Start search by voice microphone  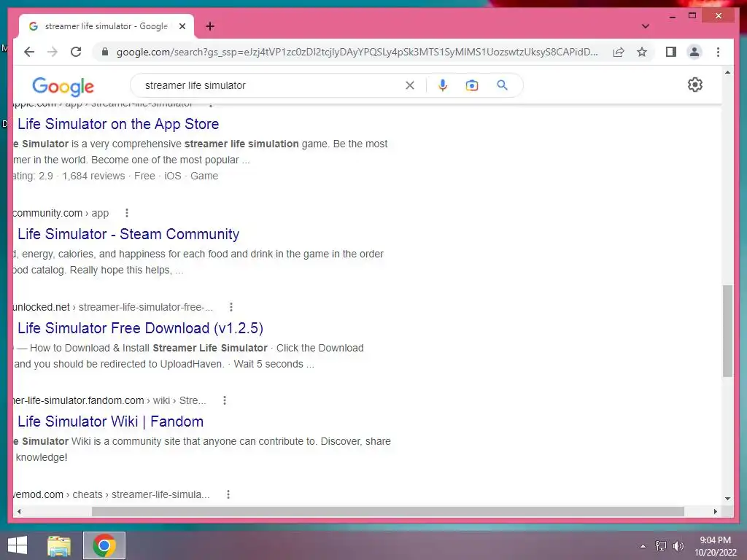click(443, 85)
